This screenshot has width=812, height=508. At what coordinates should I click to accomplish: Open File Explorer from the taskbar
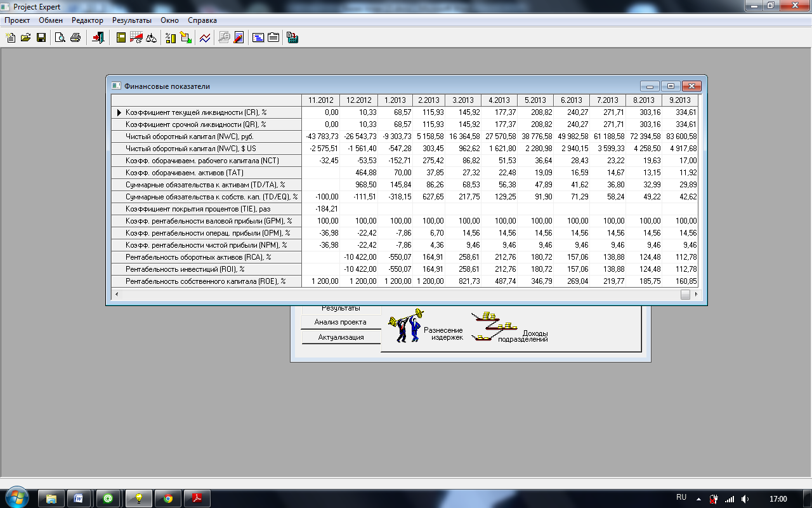(51, 498)
